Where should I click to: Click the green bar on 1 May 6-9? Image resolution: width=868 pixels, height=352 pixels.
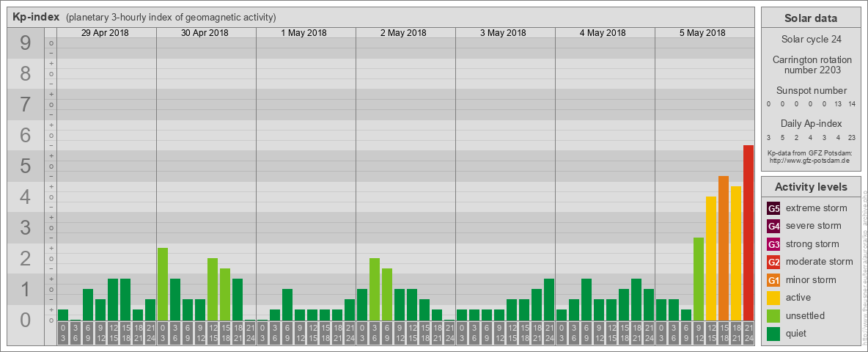click(287, 305)
